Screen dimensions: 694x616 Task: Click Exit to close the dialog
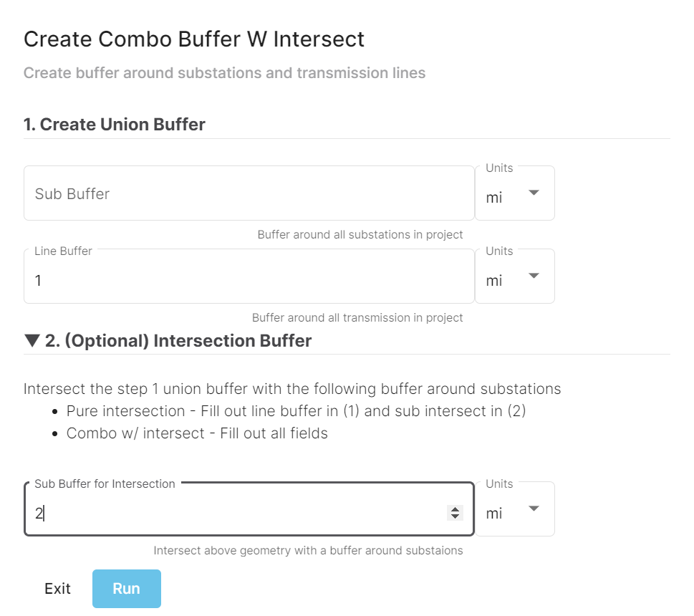57,588
